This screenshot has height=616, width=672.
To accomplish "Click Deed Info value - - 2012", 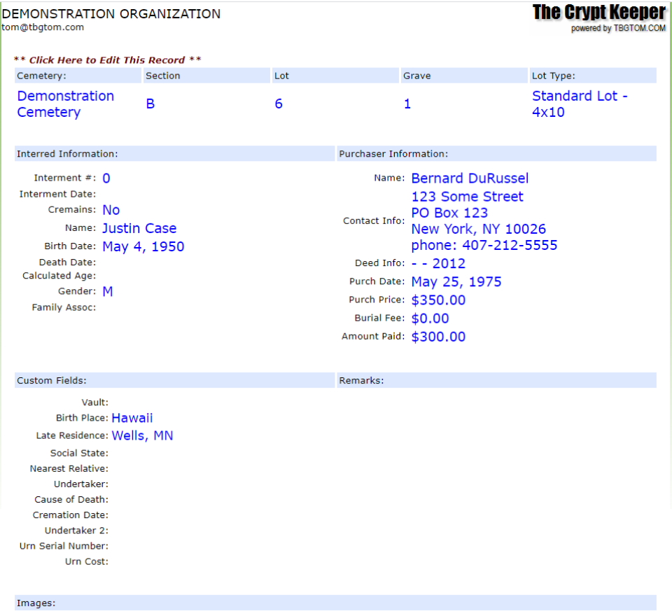I will click(438, 263).
